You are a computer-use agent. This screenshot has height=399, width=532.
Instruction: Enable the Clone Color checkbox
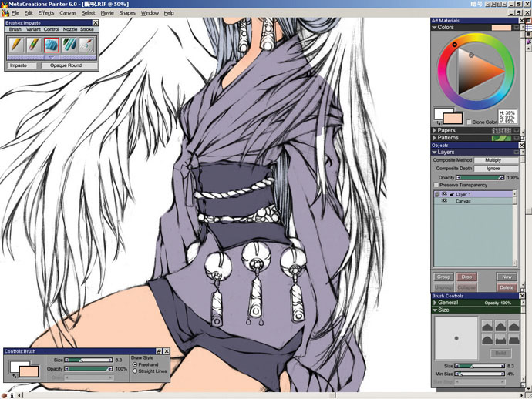[469, 122]
